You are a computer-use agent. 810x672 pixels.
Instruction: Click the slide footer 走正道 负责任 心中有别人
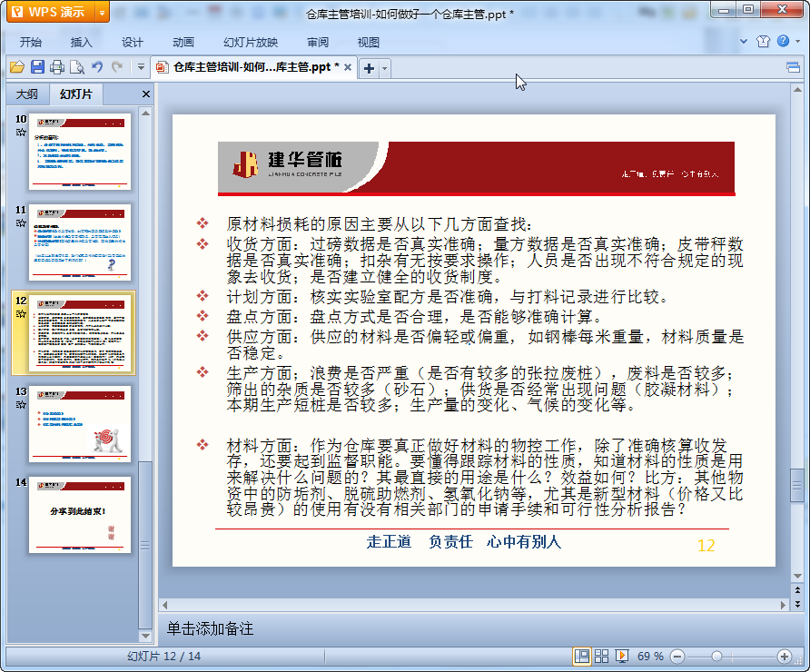463,542
